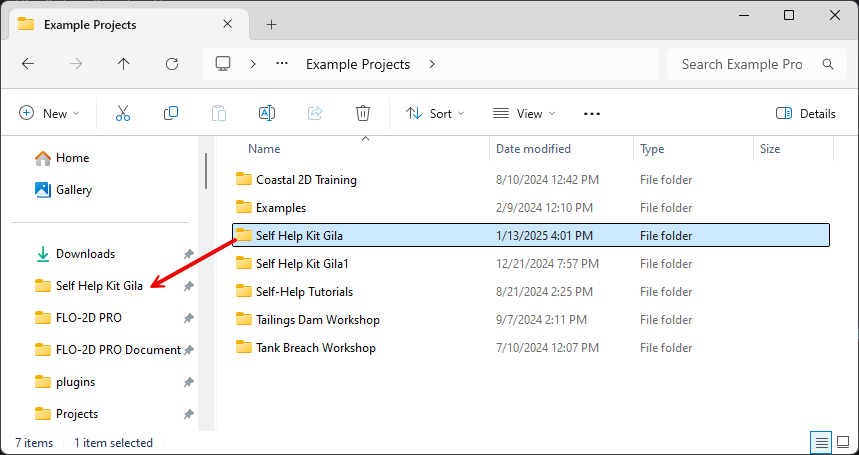Screen dimensions: 859x455
Task: Click the Search Example Projects field
Action: 742,64
